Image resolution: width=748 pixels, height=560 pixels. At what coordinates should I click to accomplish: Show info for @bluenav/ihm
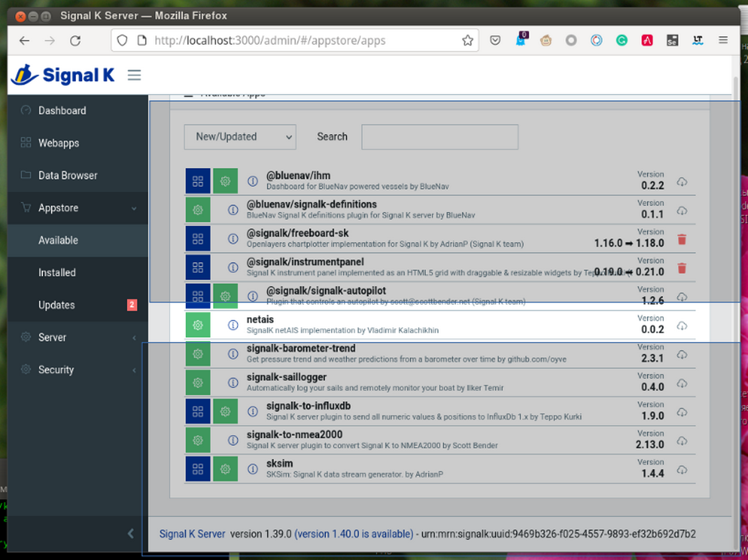coord(252,181)
